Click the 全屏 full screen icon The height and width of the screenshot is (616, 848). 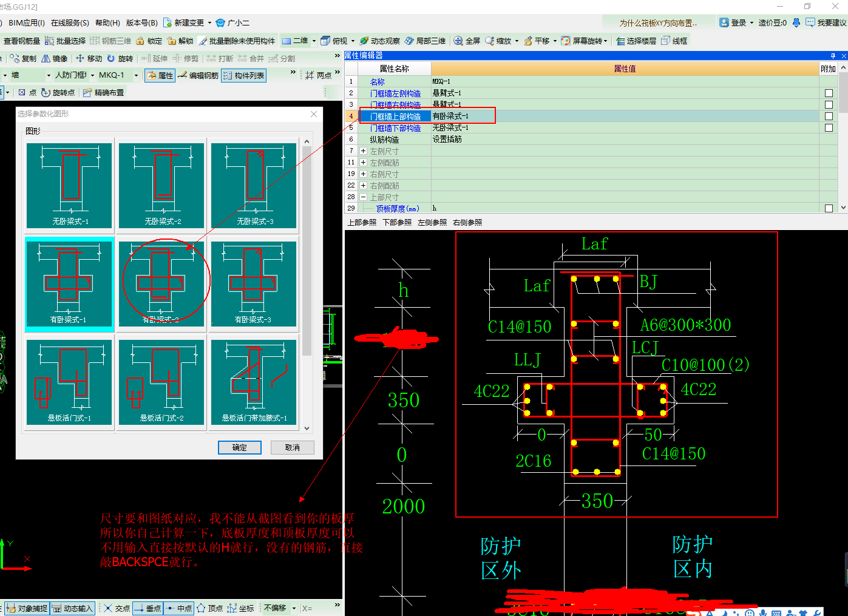pos(458,41)
